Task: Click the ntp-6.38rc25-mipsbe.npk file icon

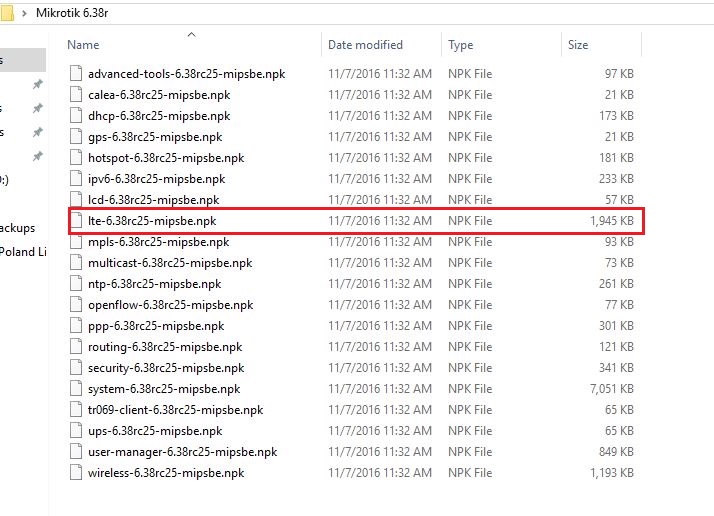Action: (76, 283)
